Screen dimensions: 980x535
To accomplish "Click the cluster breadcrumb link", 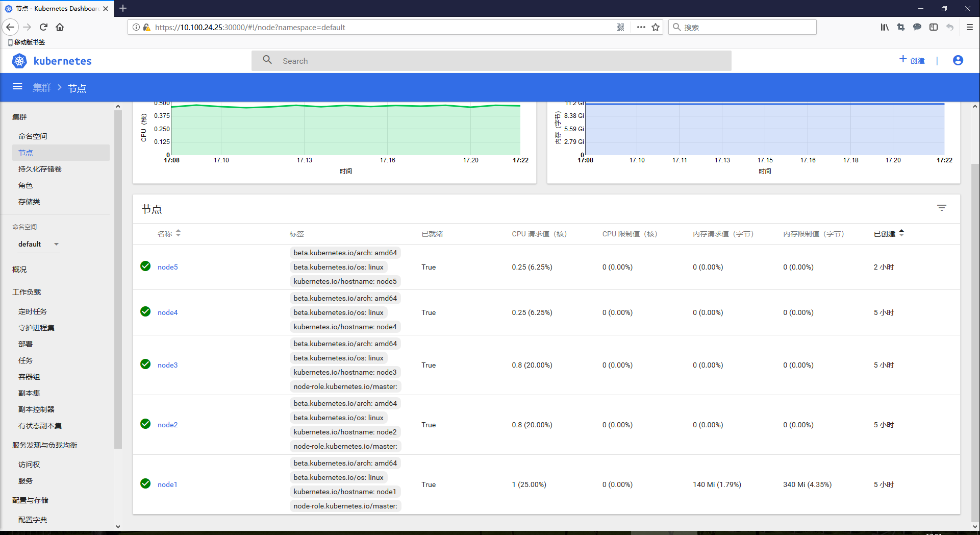I will [x=42, y=88].
